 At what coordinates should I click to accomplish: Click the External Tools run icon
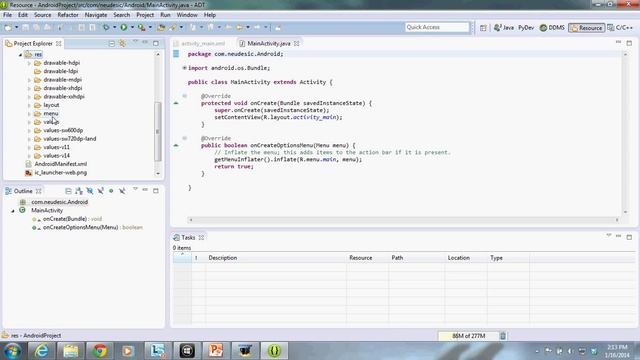pos(142,27)
